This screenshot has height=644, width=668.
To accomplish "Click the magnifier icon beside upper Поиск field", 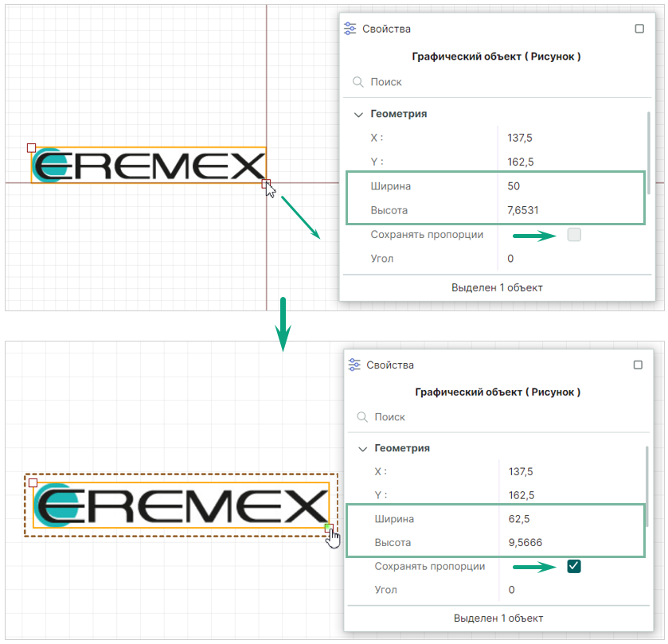I will [358, 82].
